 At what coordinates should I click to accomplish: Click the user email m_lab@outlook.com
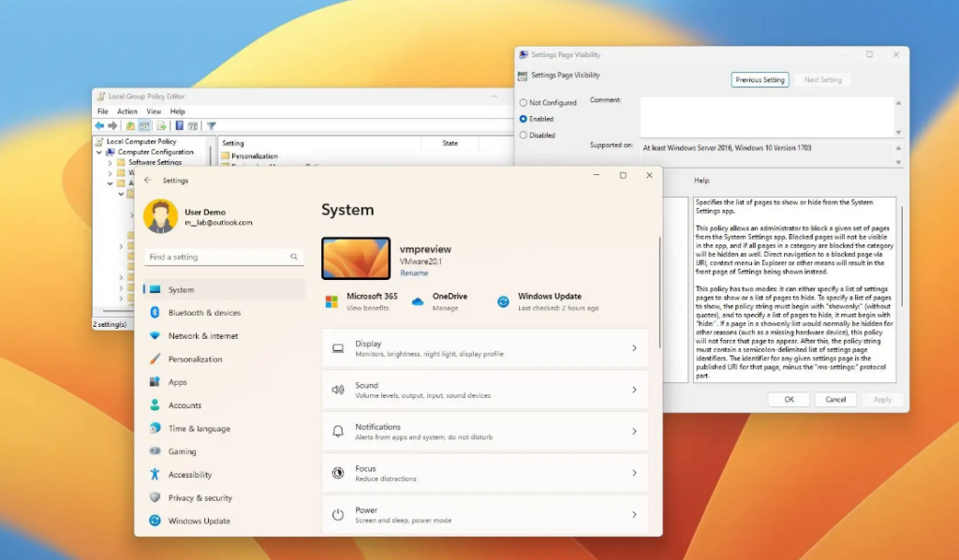coord(218,223)
